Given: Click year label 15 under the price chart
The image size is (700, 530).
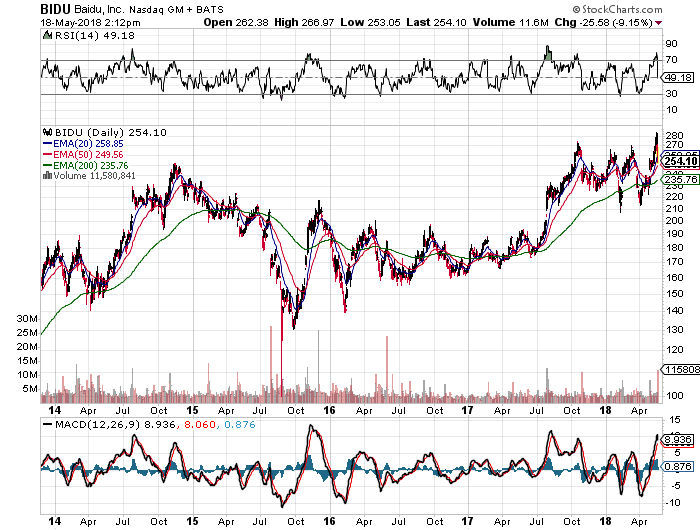Looking at the screenshot, I should click(192, 410).
